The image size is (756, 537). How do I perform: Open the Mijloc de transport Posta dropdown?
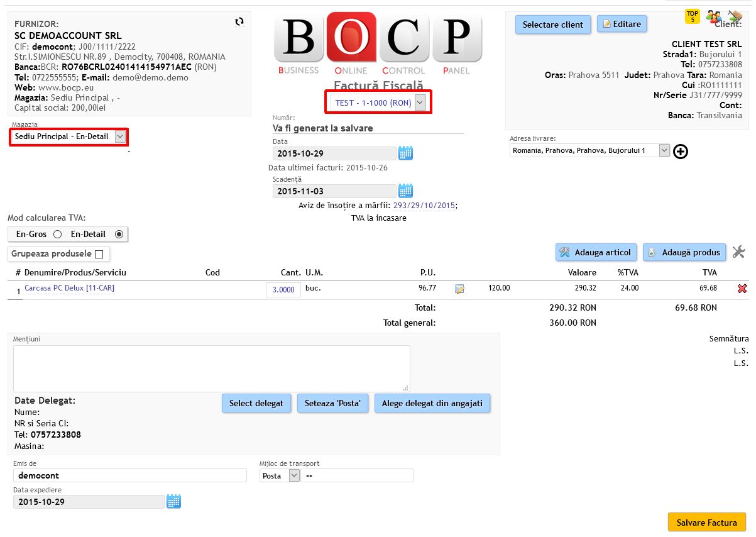coord(294,476)
